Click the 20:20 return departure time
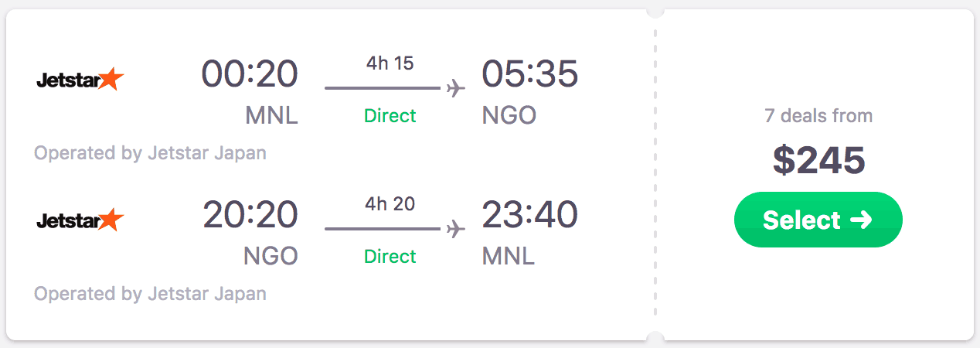Viewport: 980px width, 348px height. [x=250, y=215]
